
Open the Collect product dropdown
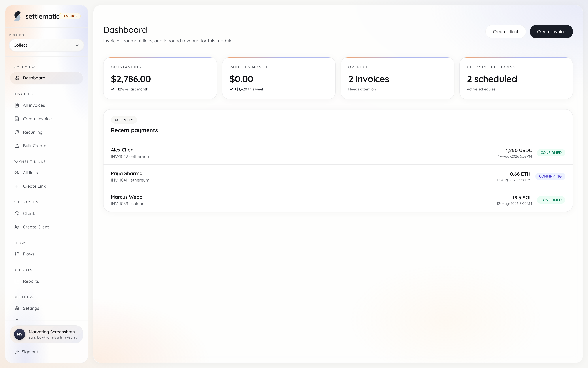[46, 45]
